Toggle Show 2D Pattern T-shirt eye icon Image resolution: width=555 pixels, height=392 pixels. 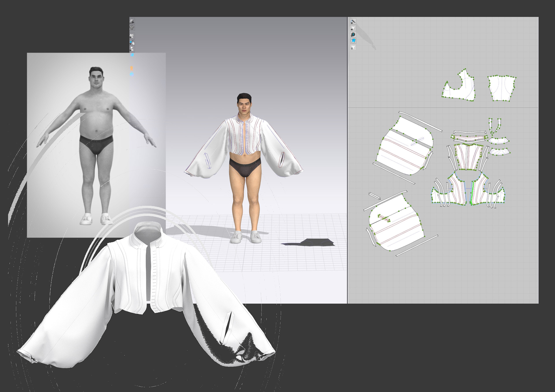353,28
